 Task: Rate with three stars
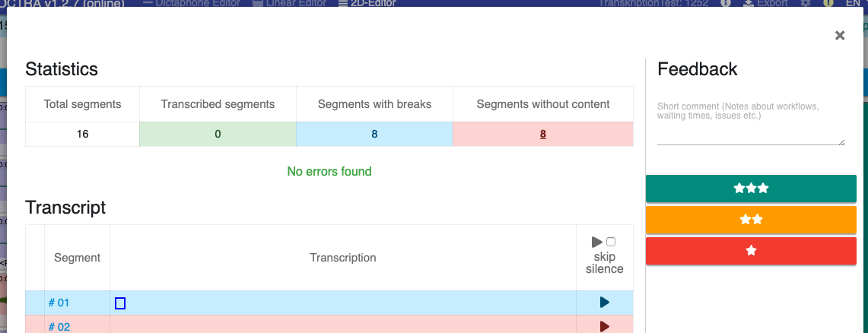coord(751,189)
